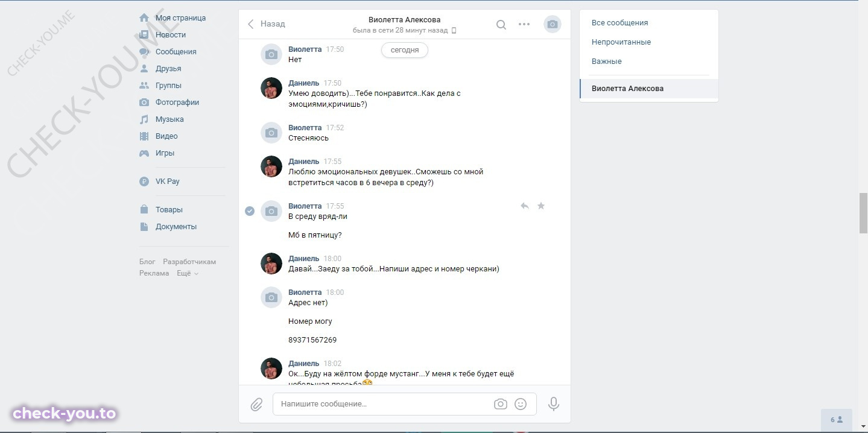This screenshot has height=433, width=868.
Task: Open the Разработчикам footer link
Action: (x=189, y=262)
